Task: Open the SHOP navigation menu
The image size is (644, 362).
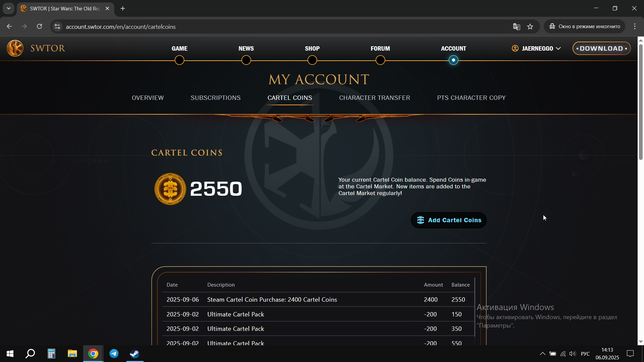Action: click(312, 49)
